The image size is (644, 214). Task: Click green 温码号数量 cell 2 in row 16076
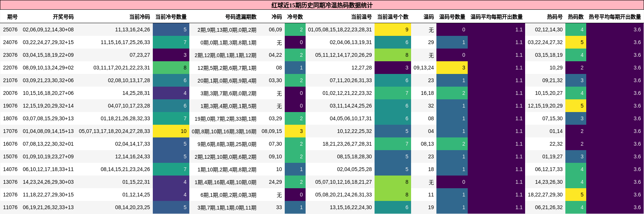coord(452,144)
